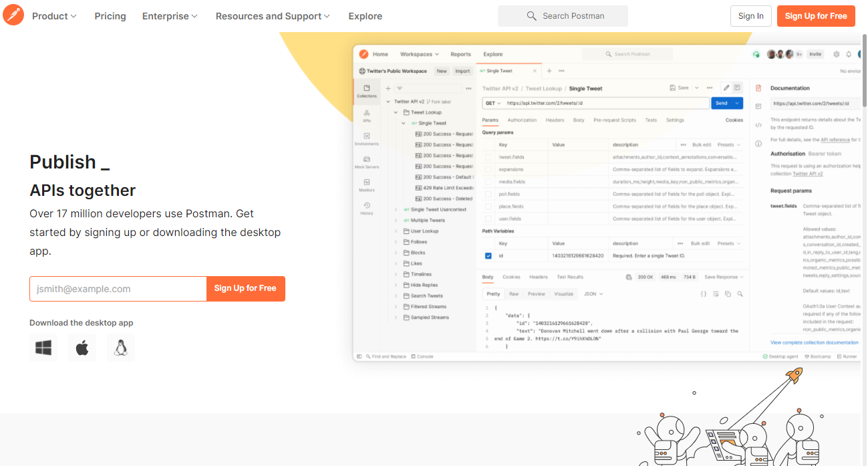The width and height of the screenshot is (868, 466).
Task: Toggle the id path variable checkbox
Action: pyautogui.click(x=488, y=255)
